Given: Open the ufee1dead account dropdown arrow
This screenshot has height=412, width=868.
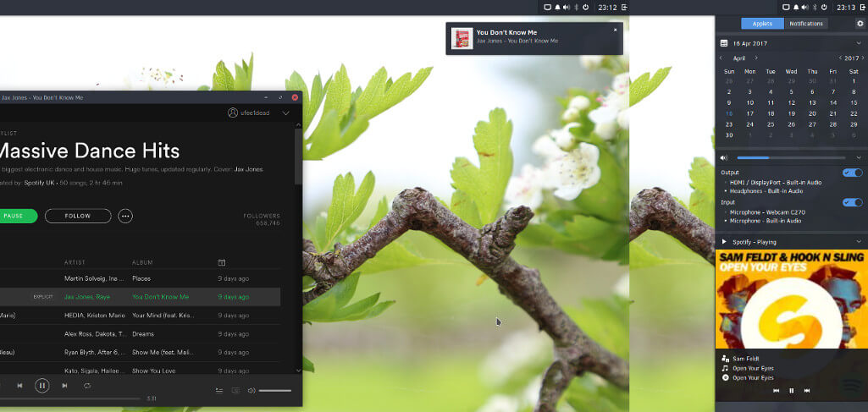Looking at the screenshot, I should click(x=285, y=113).
